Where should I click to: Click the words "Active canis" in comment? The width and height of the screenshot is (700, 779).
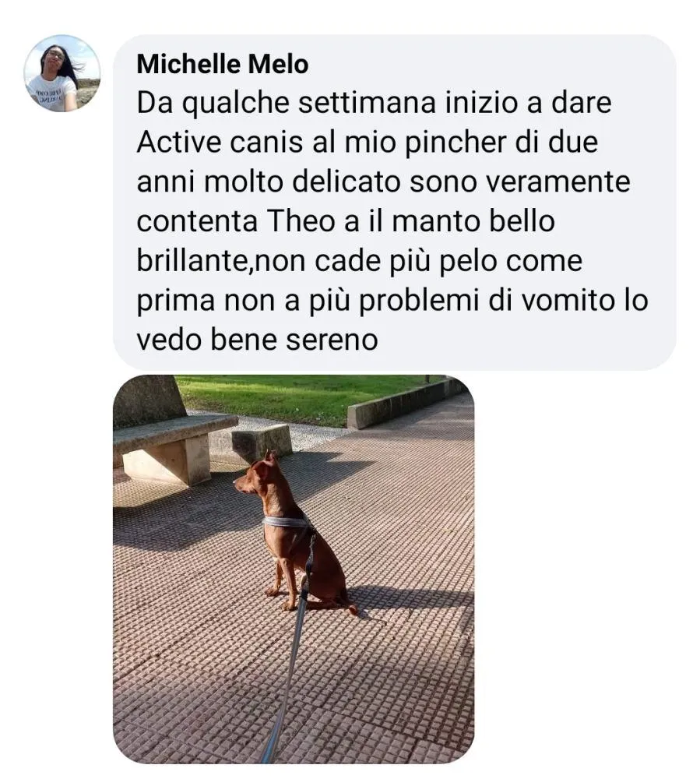click(220, 143)
